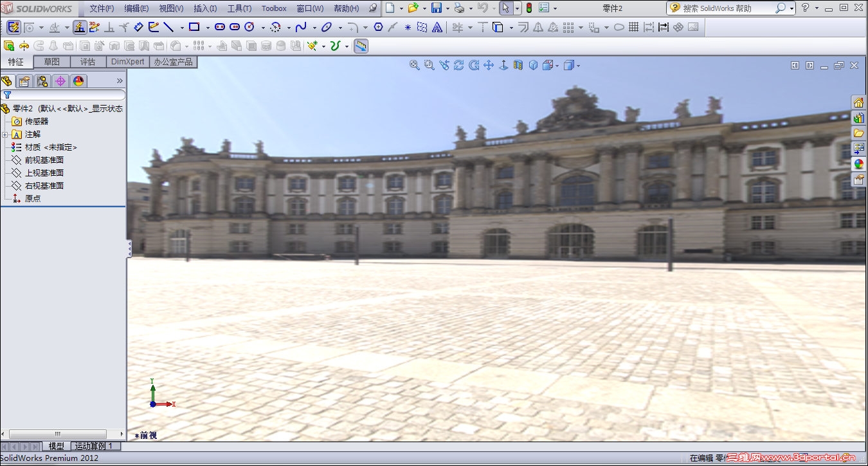This screenshot has width=868, height=466.
Task: Click the Sketch Picture icon
Action: coord(693,27)
